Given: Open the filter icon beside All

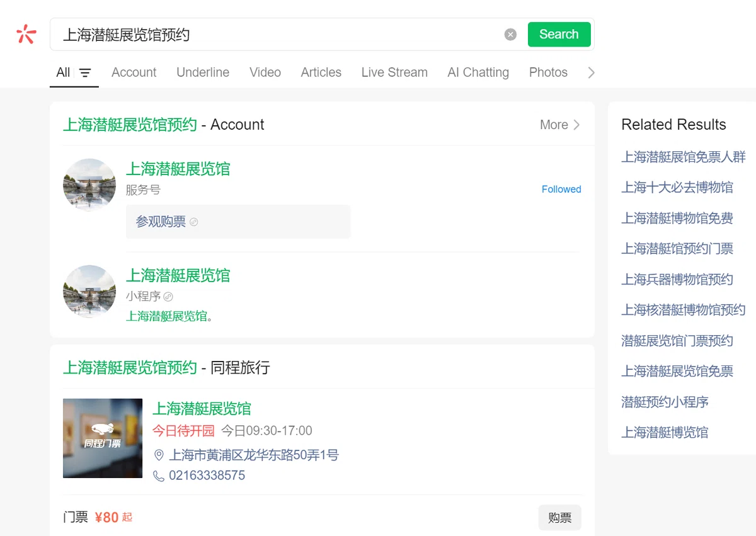Looking at the screenshot, I should tap(85, 73).
